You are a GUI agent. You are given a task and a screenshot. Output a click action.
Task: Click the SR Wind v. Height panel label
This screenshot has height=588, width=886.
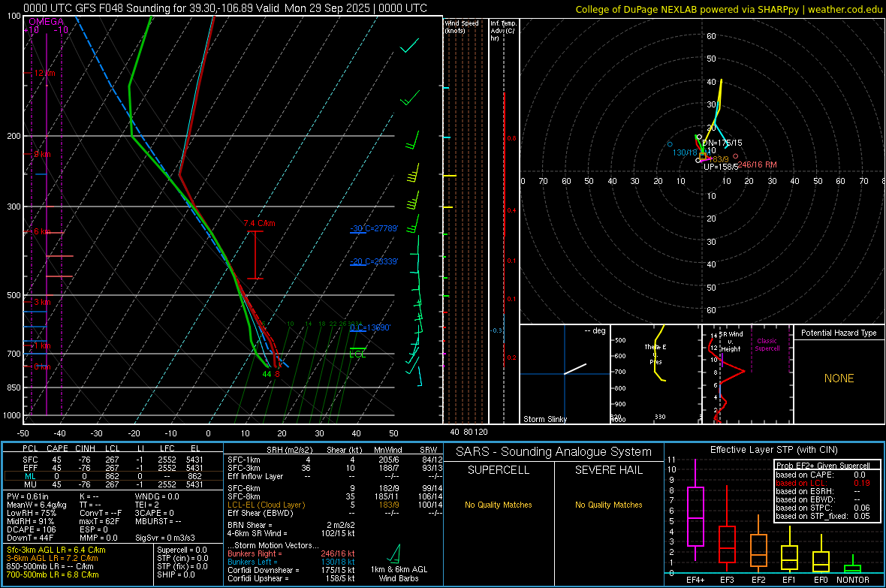(x=733, y=342)
